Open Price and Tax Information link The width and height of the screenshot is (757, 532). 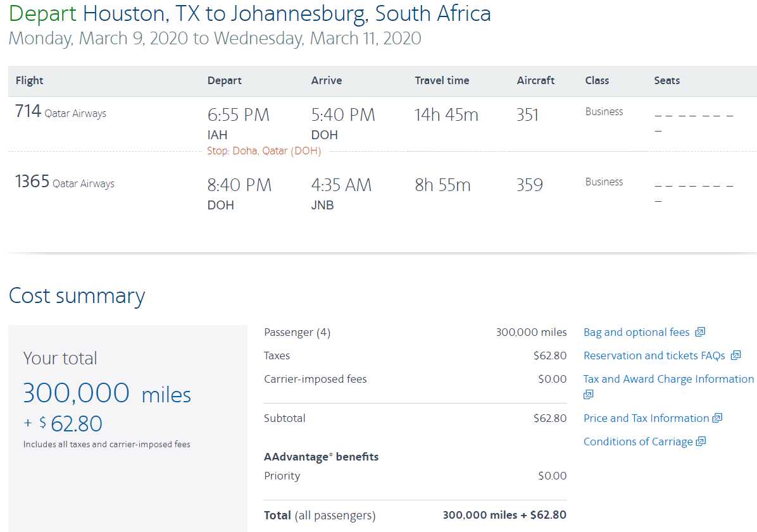pos(646,418)
